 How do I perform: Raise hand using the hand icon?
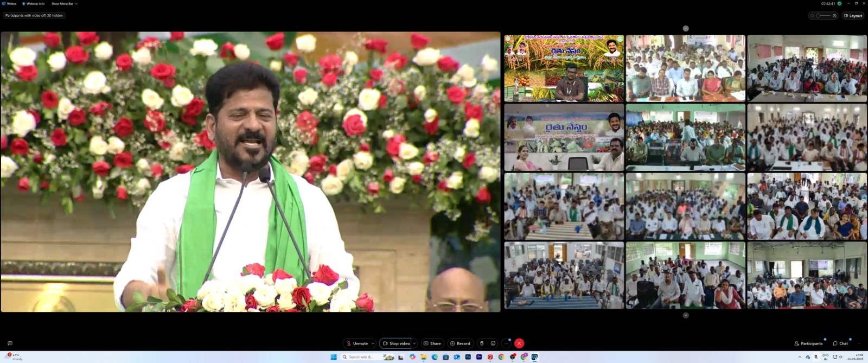[482, 343]
